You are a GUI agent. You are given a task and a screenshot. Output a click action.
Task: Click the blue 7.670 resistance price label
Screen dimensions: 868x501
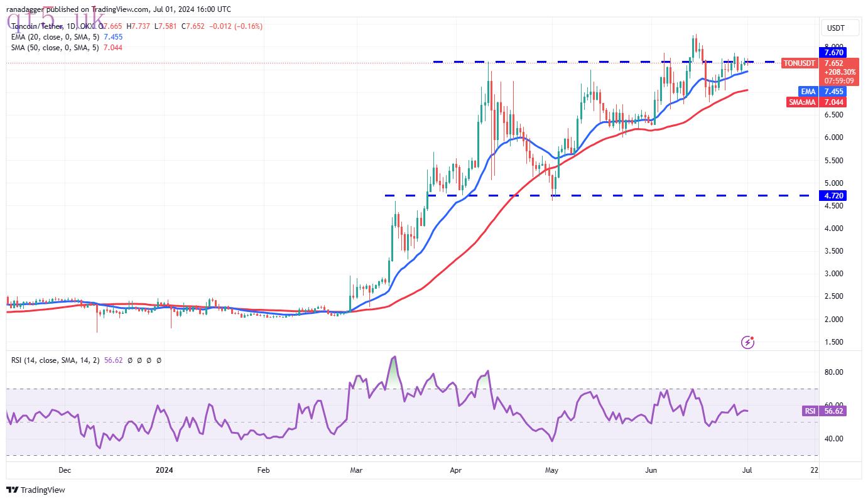833,52
